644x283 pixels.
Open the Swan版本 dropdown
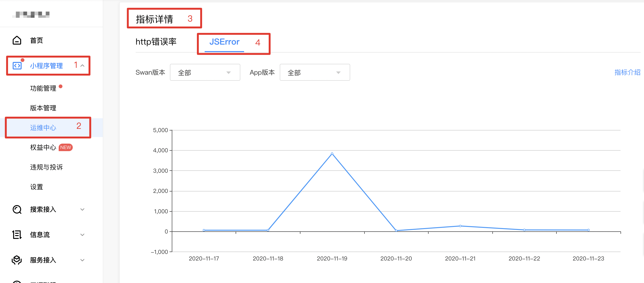pos(205,73)
